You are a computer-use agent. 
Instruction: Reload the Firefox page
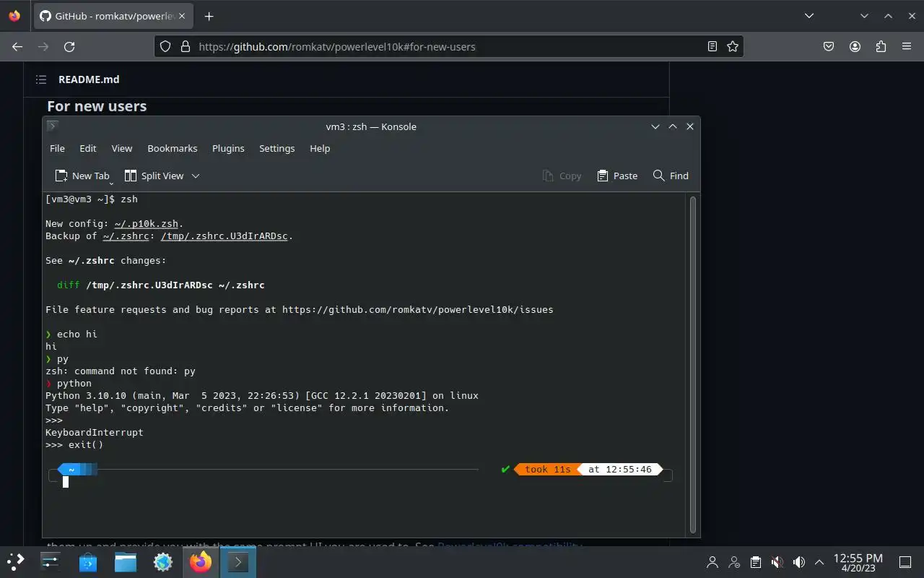click(x=69, y=46)
